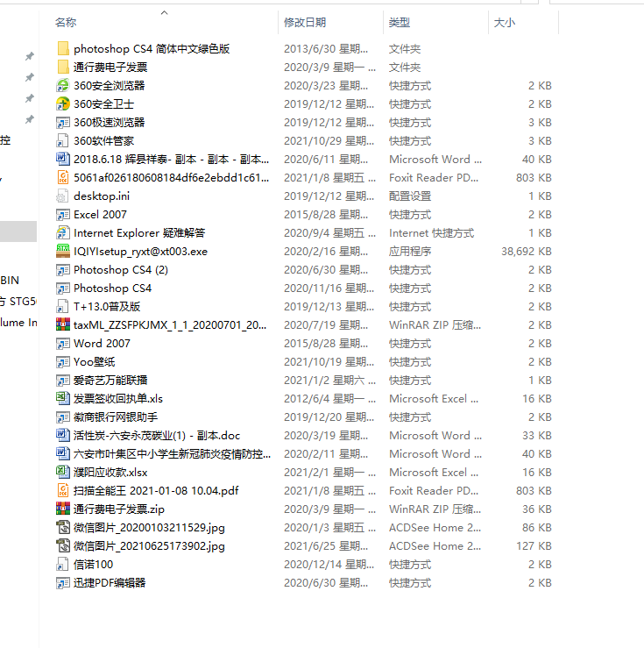644x648 pixels.
Task: Sort files by the 大小 column header
Action: [505, 22]
